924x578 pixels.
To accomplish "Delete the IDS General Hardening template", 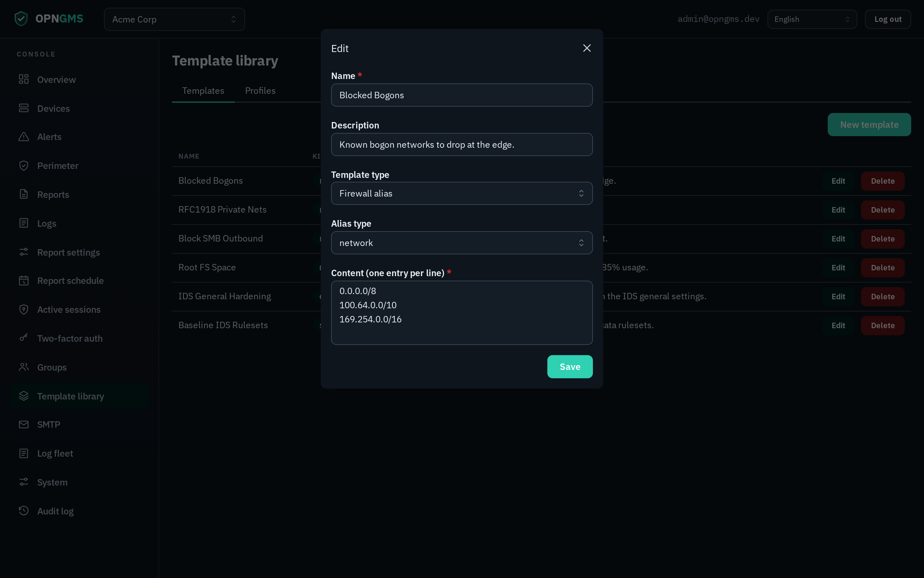I will (883, 297).
